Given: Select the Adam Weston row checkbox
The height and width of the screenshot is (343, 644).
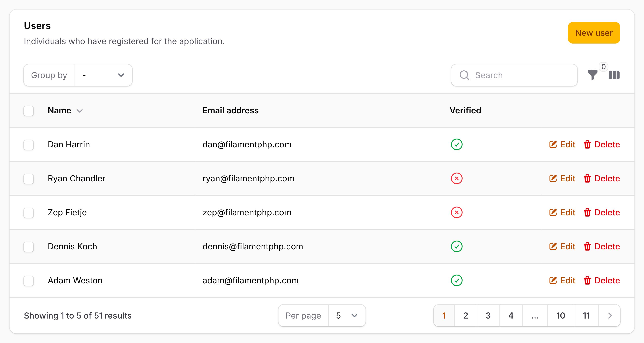Looking at the screenshot, I should tap(28, 281).
